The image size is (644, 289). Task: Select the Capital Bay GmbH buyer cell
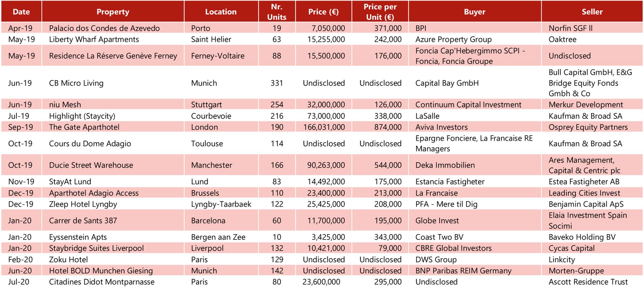pos(447,83)
